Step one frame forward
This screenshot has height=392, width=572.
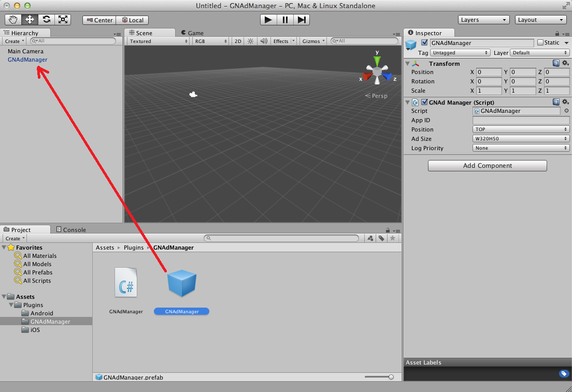click(302, 20)
